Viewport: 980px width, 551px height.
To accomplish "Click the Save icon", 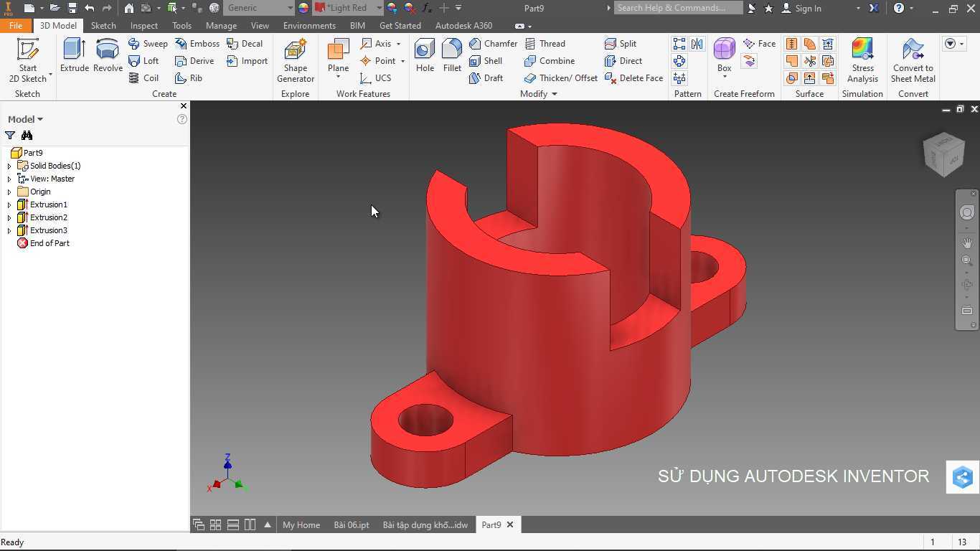I will point(72,8).
